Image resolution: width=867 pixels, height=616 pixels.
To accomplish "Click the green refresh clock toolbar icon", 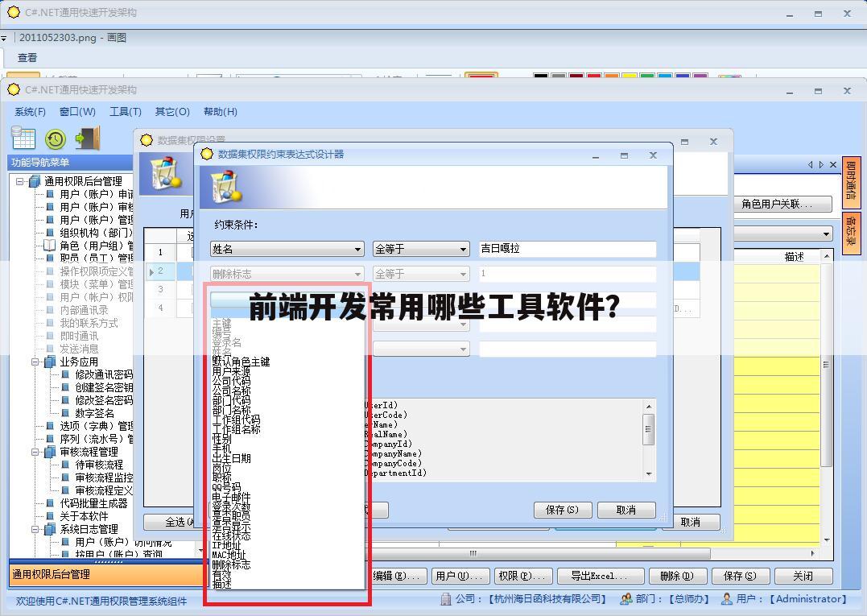I will (x=56, y=138).
